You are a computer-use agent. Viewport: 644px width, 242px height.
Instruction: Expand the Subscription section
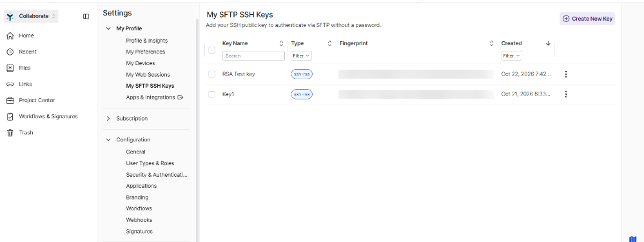[x=108, y=118]
